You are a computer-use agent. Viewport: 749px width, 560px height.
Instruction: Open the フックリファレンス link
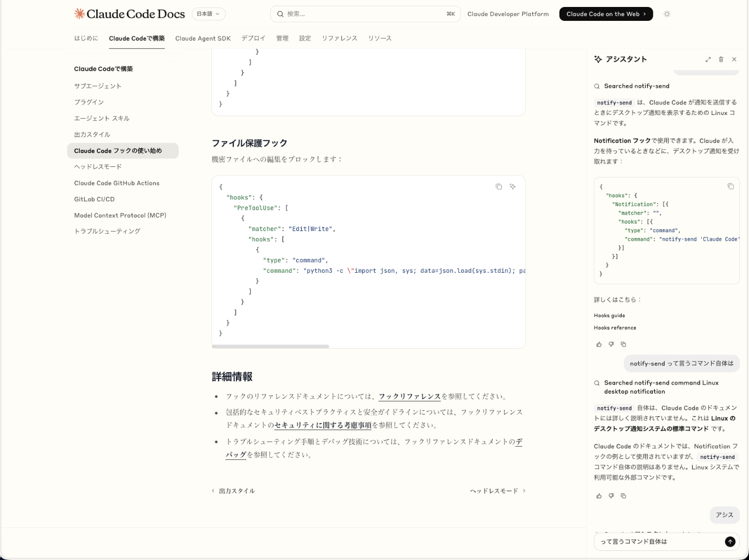click(x=409, y=396)
